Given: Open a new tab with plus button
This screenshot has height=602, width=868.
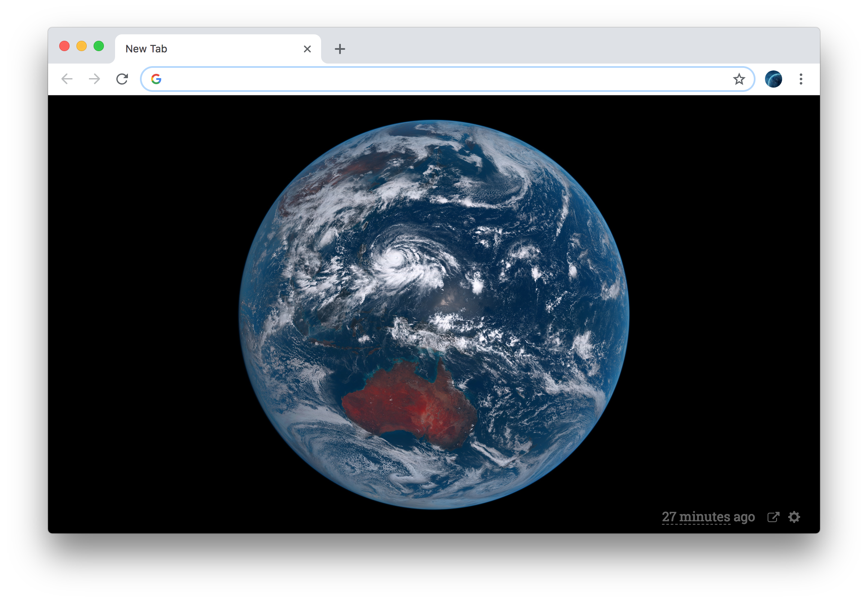Looking at the screenshot, I should tap(340, 49).
